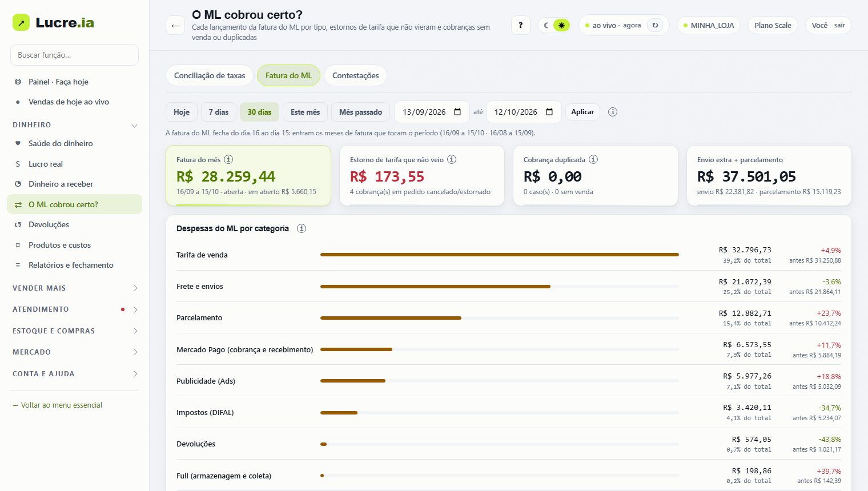Open info icon next to Cobrança duplicada
The width and height of the screenshot is (868, 491).
pos(593,159)
